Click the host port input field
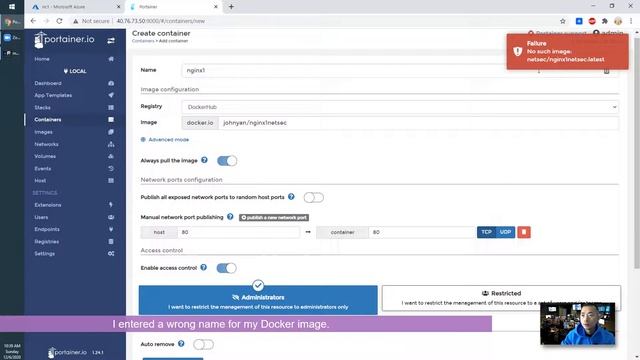640x360 pixels. [238, 232]
